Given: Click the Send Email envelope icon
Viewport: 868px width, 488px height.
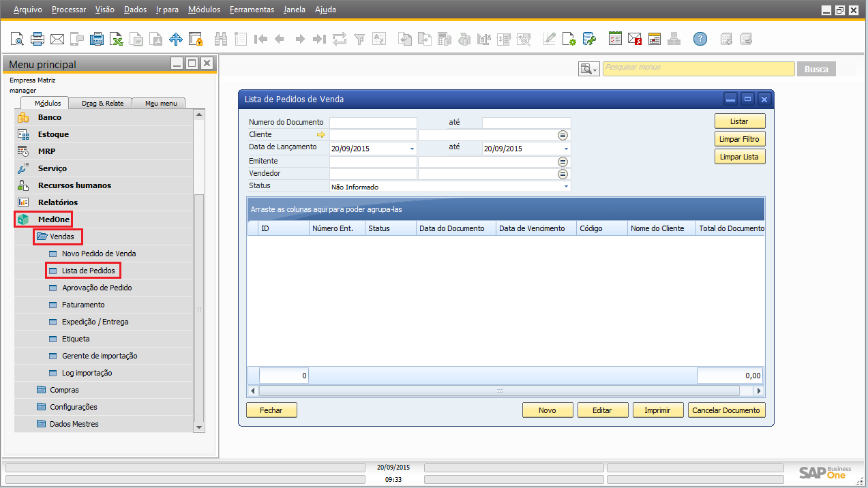Looking at the screenshot, I should click(x=57, y=39).
